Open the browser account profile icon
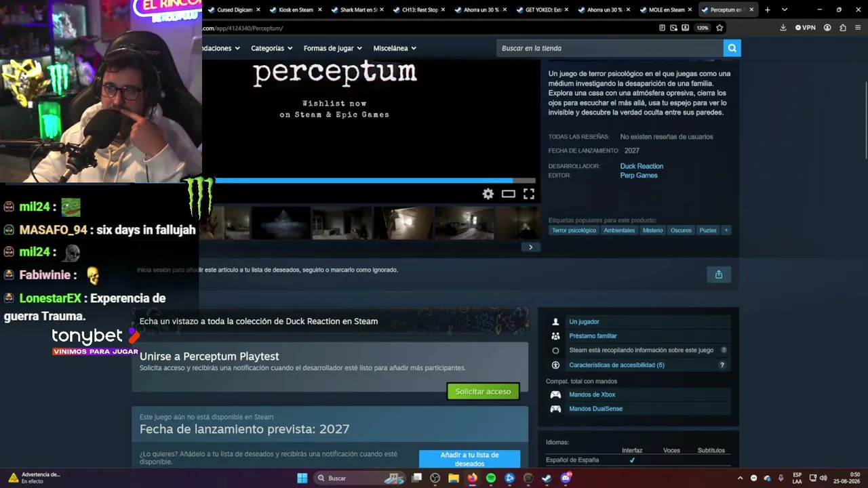868x488 pixels. click(x=827, y=28)
